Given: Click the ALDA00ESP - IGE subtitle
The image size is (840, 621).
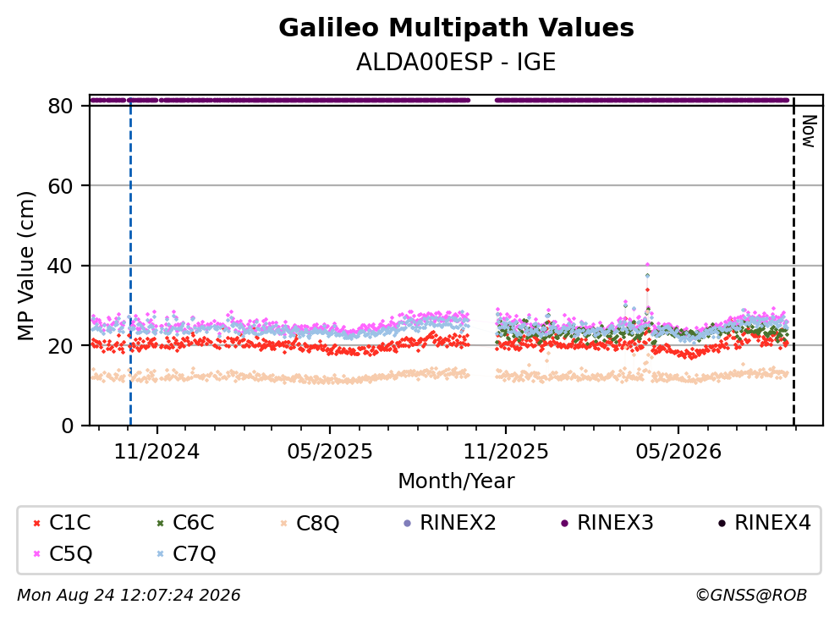Looking at the screenshot, I should click(456, 62).
